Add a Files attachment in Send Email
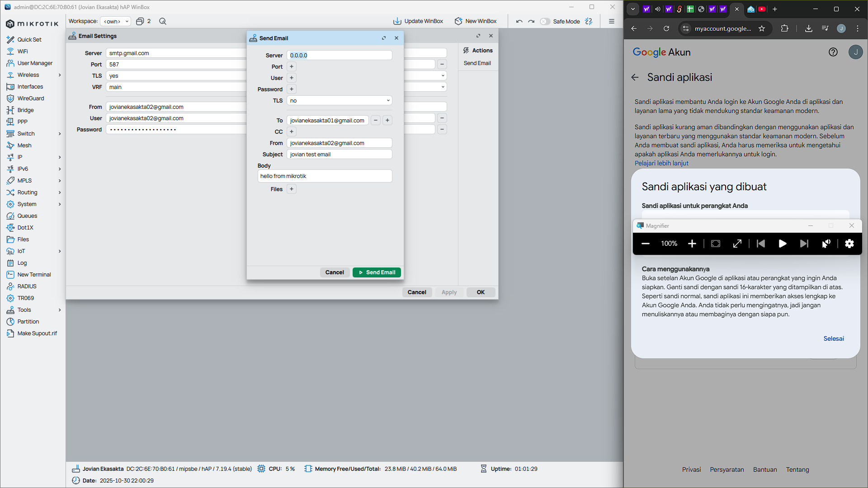Viewport: 868px width, 488px height. tap(292, 189)
